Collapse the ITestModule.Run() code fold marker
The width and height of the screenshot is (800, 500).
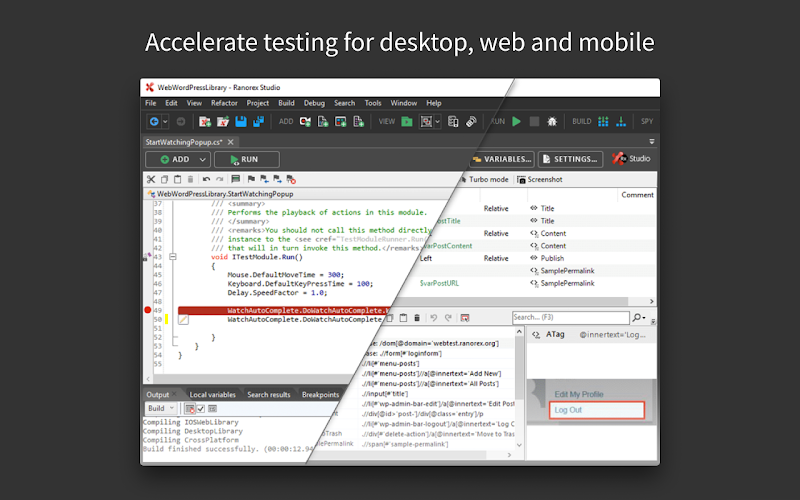click(173, 257)
